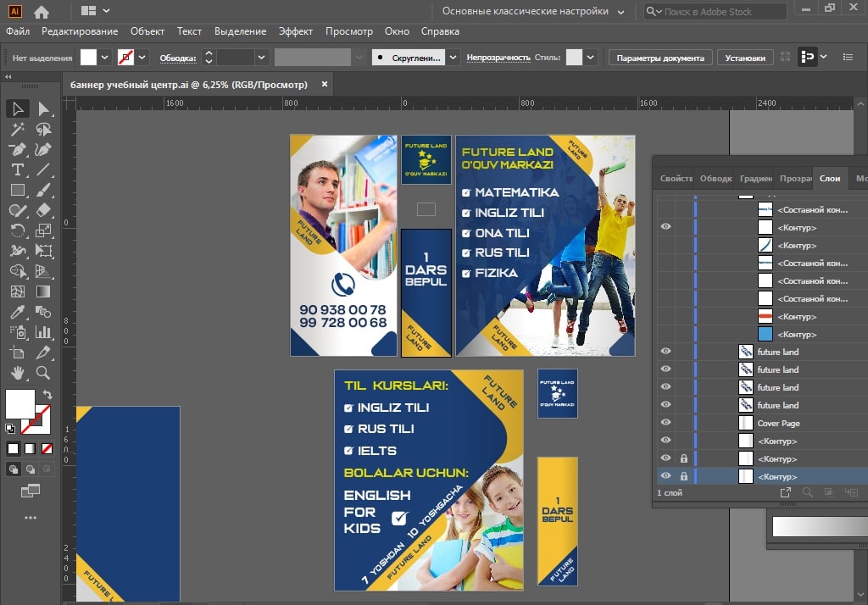
Task: Select the Mesh tool
Action: tap(17, 291)
